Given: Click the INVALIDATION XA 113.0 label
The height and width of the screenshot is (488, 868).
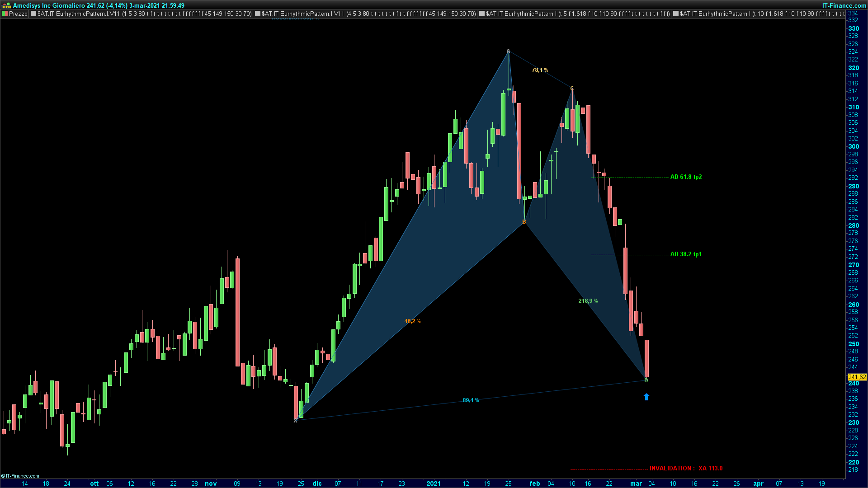Looking at the screenshot, I should click(x=686, y=469).
